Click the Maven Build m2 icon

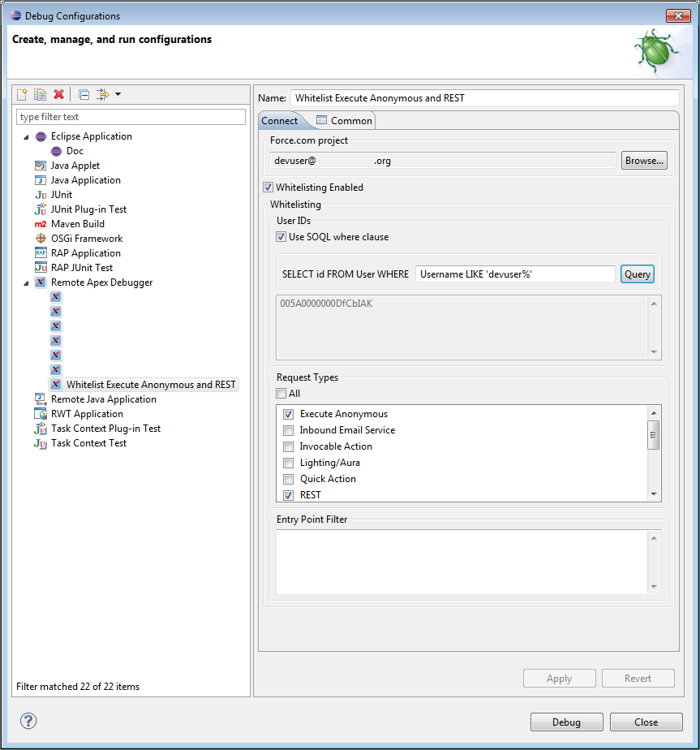41,224
